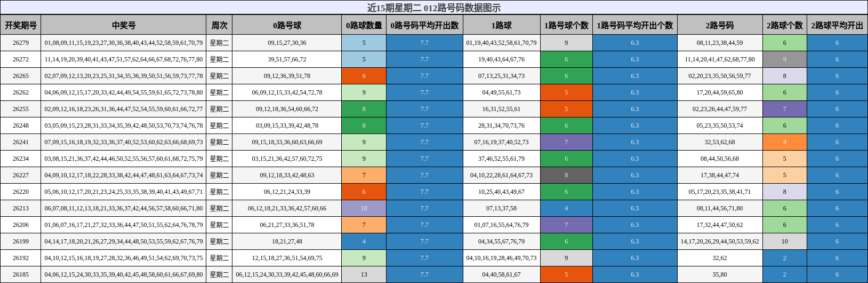Viewport: 868px width, 283px height.
Task: Click issue number 26192
Action: point(21,258)
